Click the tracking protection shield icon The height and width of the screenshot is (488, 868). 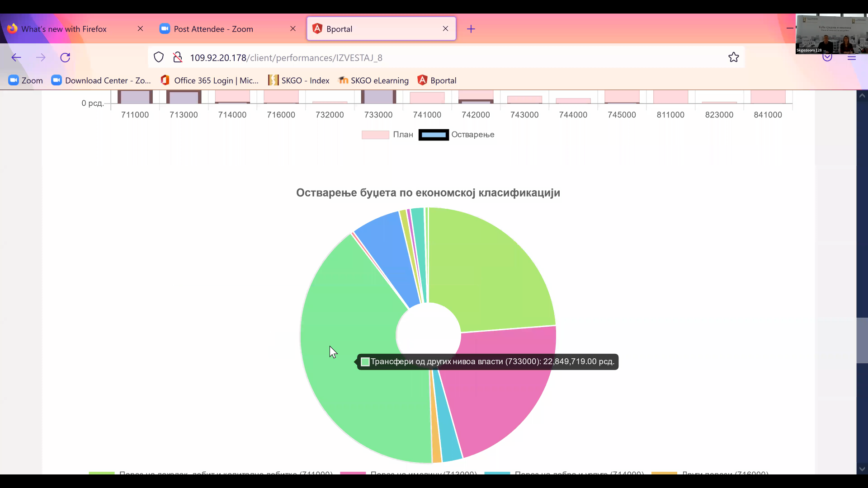(159, 57)
